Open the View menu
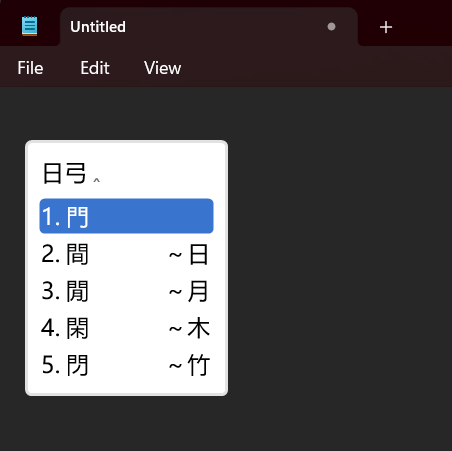This screenshot has height=451, width=452. pos(163,68)
